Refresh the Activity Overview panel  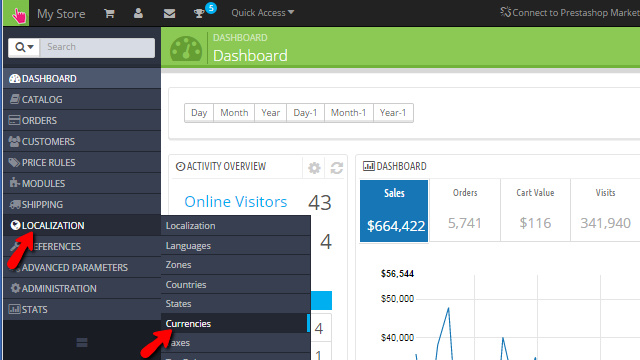point(336,168)
